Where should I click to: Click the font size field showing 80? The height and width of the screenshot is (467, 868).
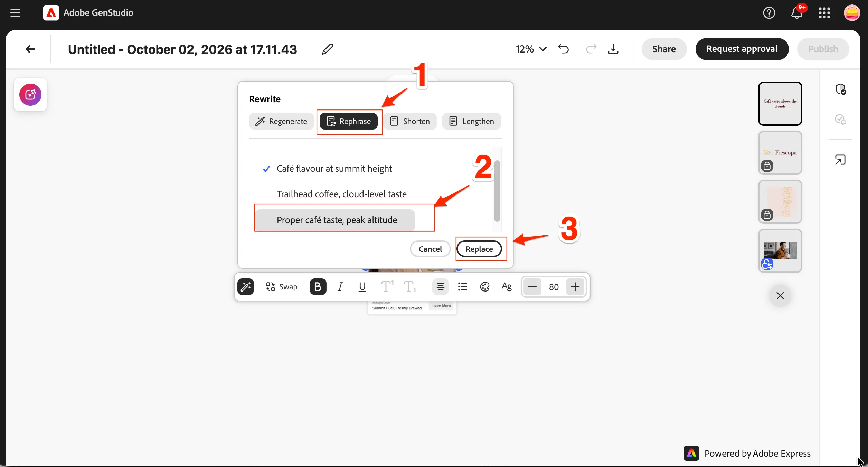click(554, 287)
